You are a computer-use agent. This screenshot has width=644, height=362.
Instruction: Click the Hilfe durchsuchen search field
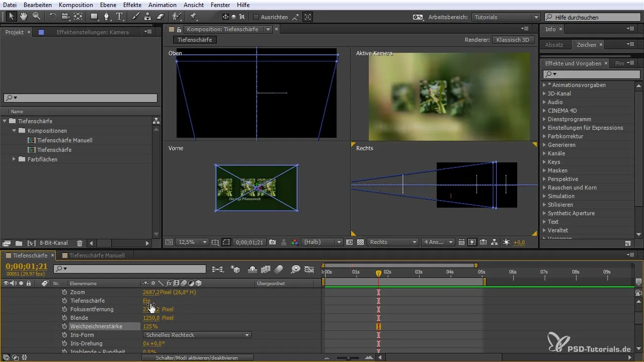tap(592, 17)
